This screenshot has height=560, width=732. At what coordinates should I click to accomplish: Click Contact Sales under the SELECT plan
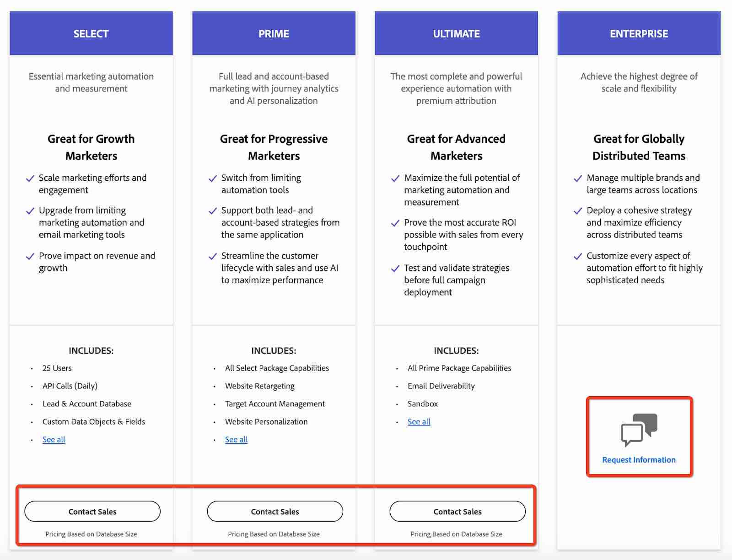click(92, 512)
